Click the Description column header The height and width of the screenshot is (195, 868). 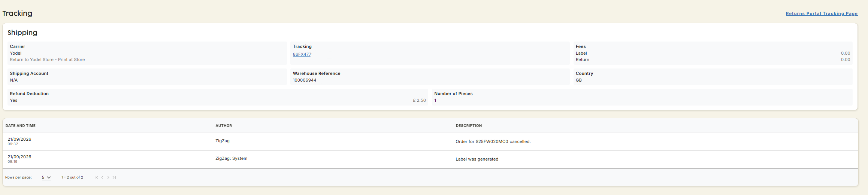tap(469, 126)
